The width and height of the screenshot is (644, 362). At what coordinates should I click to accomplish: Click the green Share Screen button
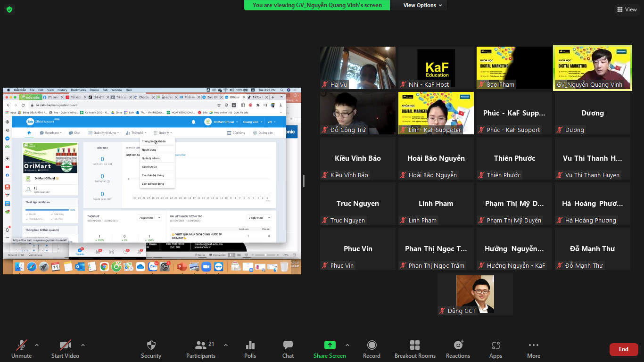330,350
